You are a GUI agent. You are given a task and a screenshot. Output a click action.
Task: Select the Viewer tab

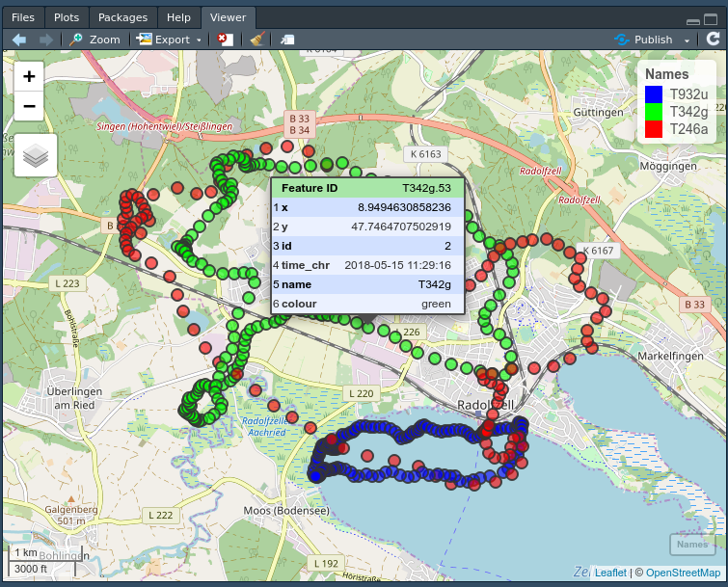point(228,17)
